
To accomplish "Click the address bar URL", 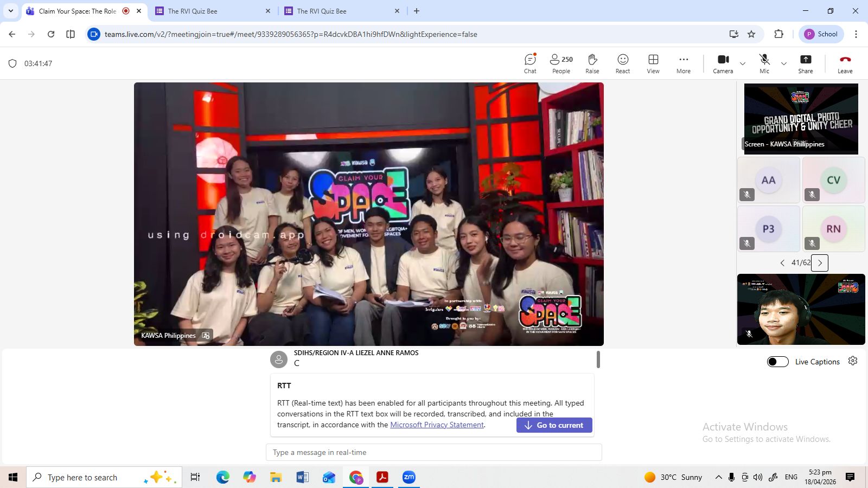I will 291,34.
